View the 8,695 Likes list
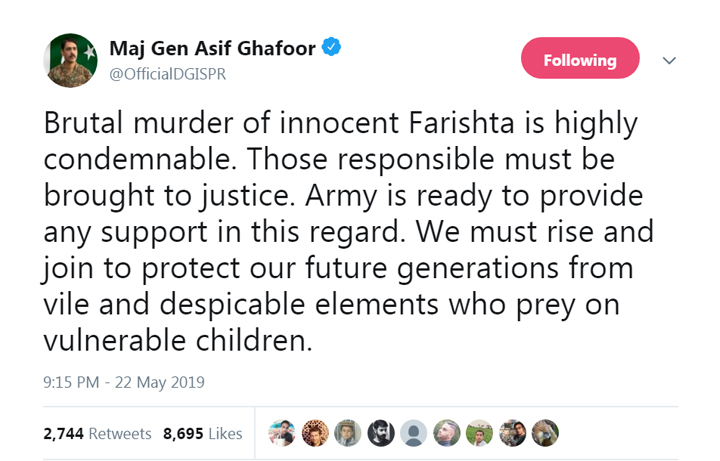This screenshot has width=720, height=461. point(202,433)
